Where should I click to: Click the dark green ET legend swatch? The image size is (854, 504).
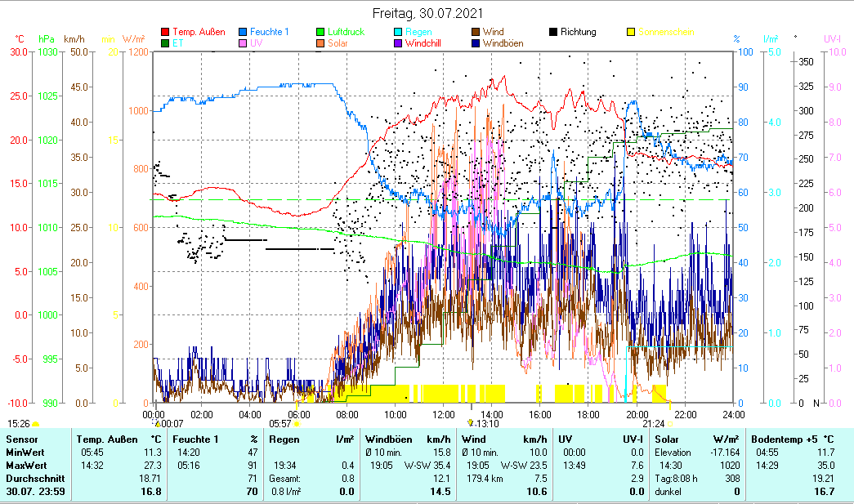click(165, 43)
